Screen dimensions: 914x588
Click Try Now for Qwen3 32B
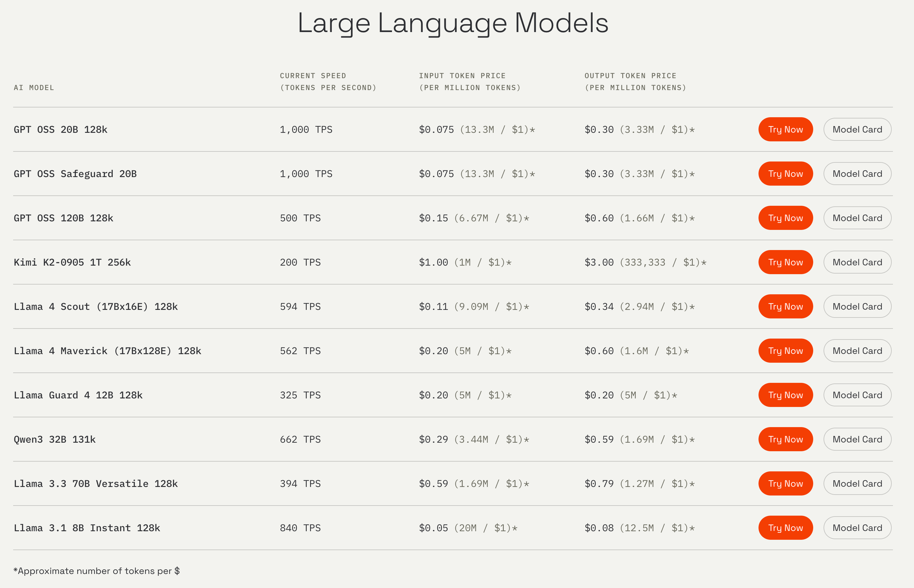pos(785,439)
